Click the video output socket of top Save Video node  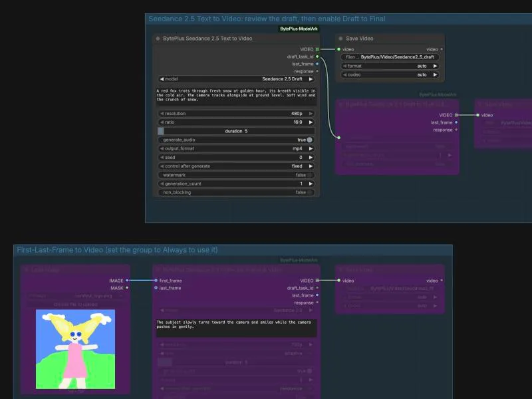pos(442,49)
